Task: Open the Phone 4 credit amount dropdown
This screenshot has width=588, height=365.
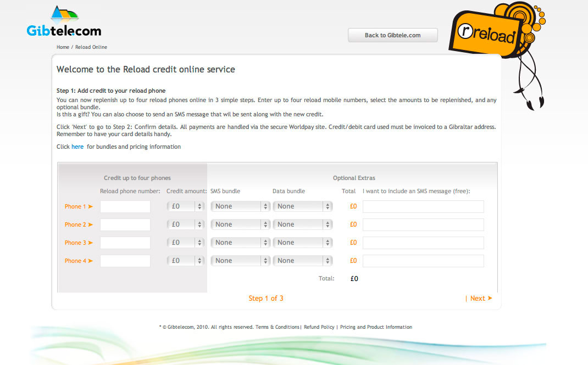Action: pos(185,261)
